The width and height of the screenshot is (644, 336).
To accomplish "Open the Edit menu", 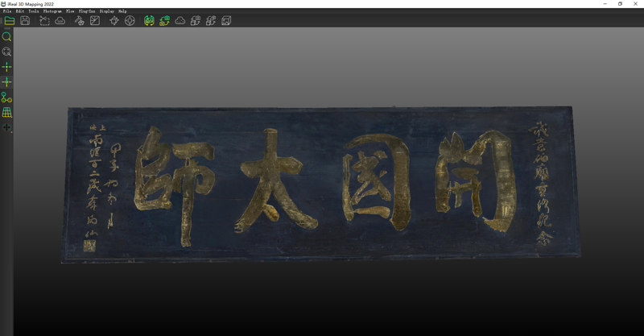I will click(x=19, y=11).
